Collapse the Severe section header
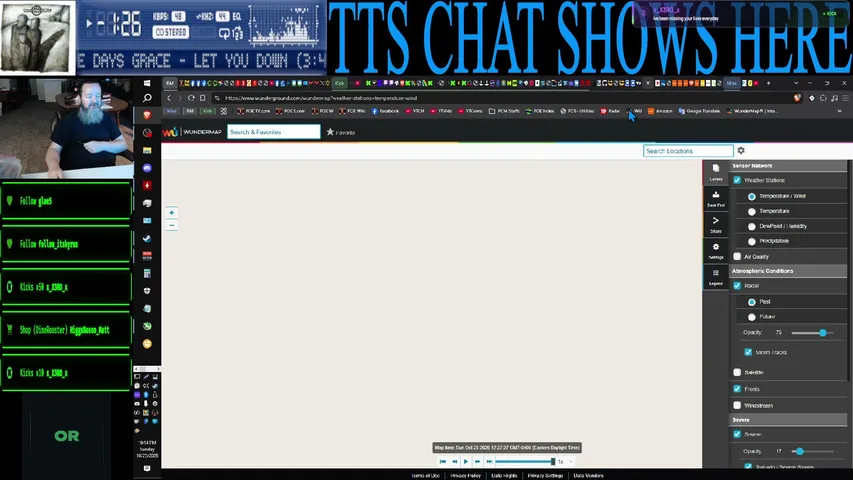This screenshot has width=853, height=480. pyautogui.click(x=788, y=420)
